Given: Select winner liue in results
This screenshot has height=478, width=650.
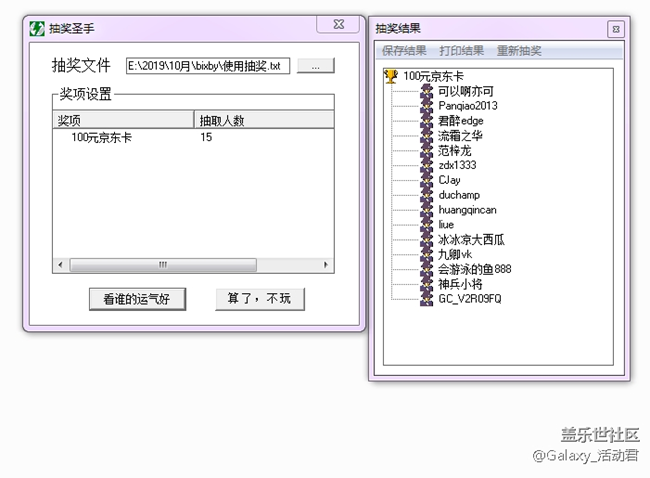Looking at the screenshot, I should pyautogui.click(x=446, y=224).
